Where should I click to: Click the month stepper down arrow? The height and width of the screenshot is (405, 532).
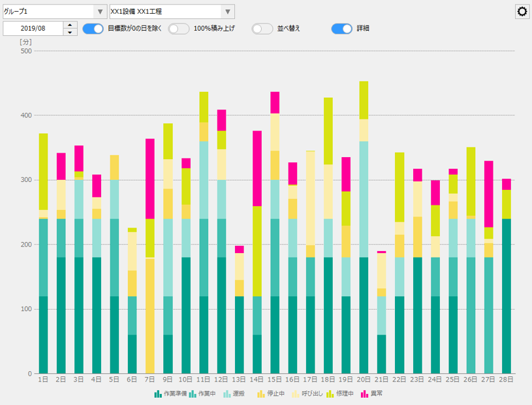click(x=70, y=33)
